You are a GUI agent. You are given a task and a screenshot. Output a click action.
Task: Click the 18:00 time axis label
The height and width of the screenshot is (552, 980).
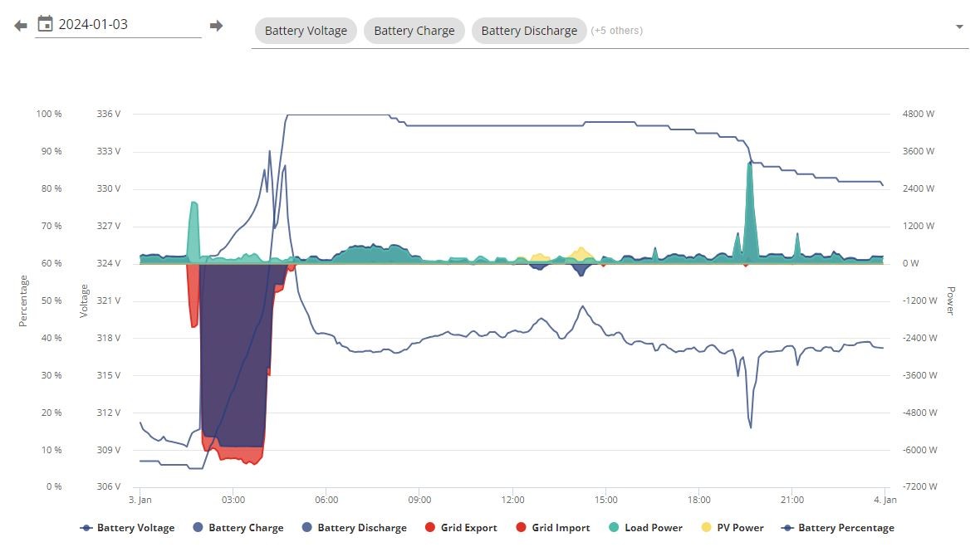[698, 500]
